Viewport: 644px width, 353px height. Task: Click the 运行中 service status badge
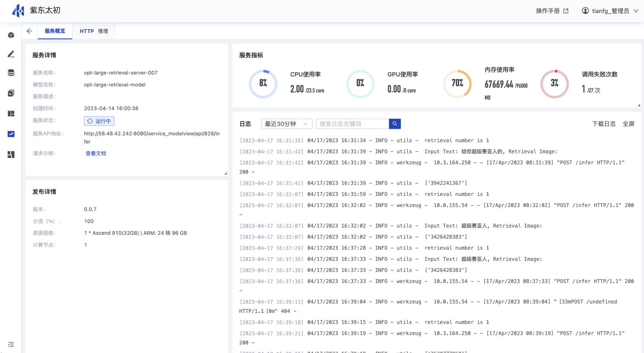(x=99, y=121)
